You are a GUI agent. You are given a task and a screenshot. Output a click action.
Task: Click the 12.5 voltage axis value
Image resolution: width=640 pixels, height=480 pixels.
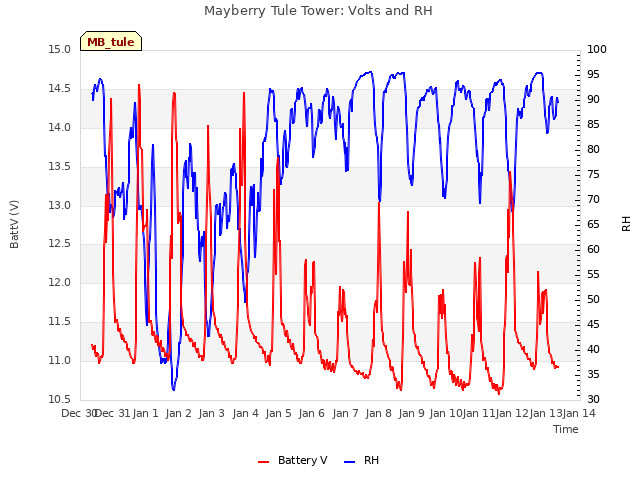coord(60,244)
